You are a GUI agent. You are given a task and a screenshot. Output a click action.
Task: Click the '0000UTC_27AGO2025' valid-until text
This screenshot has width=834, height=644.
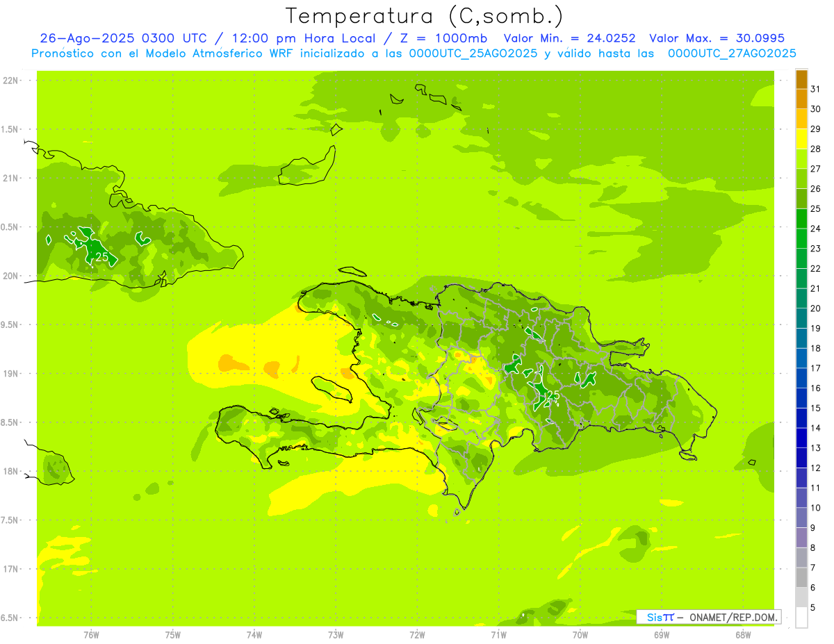coord(732,53)
